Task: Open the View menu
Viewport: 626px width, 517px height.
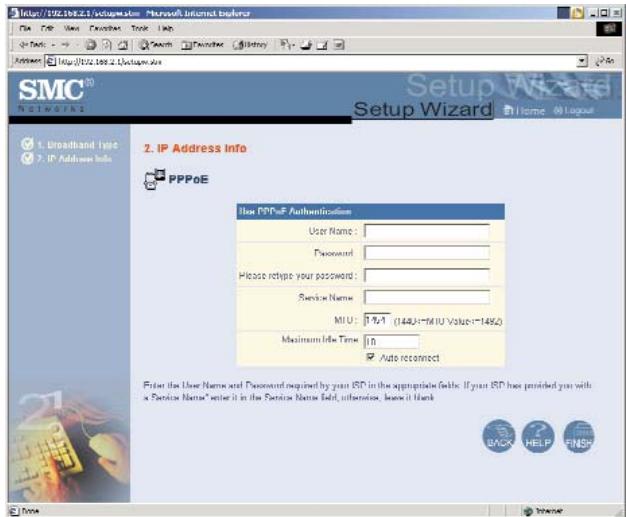Action: tap(71, 28)
